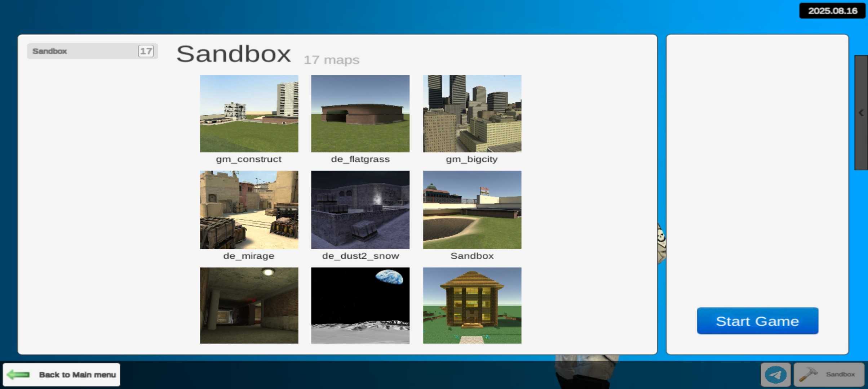Expand the collapsed side panel chevron
The height and width of the screenshot is (389, 868).
coord(861,113)
